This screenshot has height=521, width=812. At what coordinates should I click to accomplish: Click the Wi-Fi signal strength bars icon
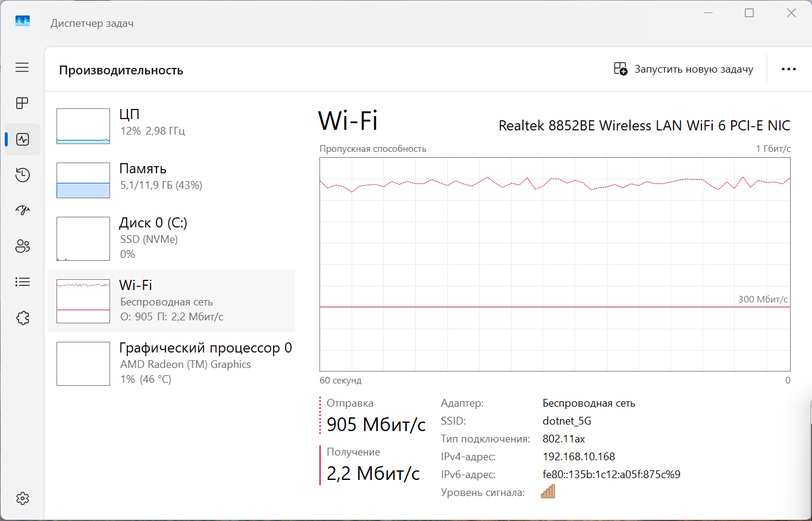click(547, 492)
